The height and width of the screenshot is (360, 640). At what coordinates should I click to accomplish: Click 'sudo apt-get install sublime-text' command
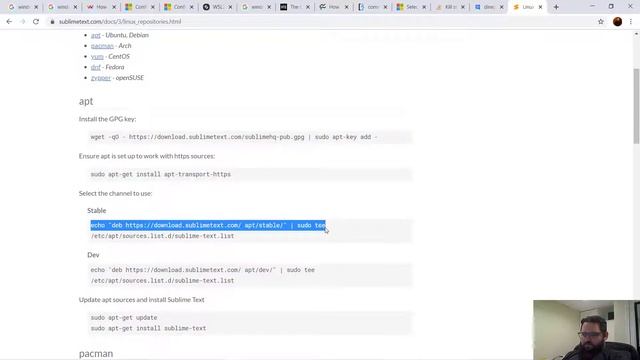coord(148,329)
